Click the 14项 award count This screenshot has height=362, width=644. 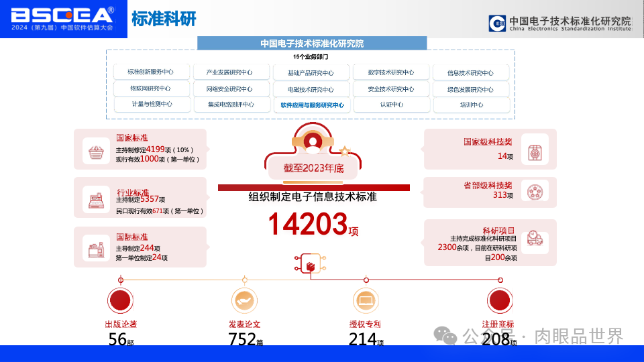505,156
